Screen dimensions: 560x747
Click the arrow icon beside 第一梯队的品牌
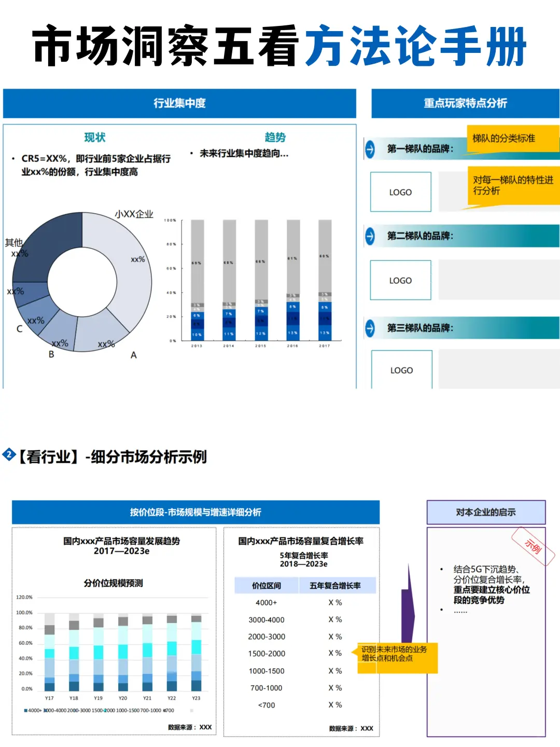coord(370,149)
